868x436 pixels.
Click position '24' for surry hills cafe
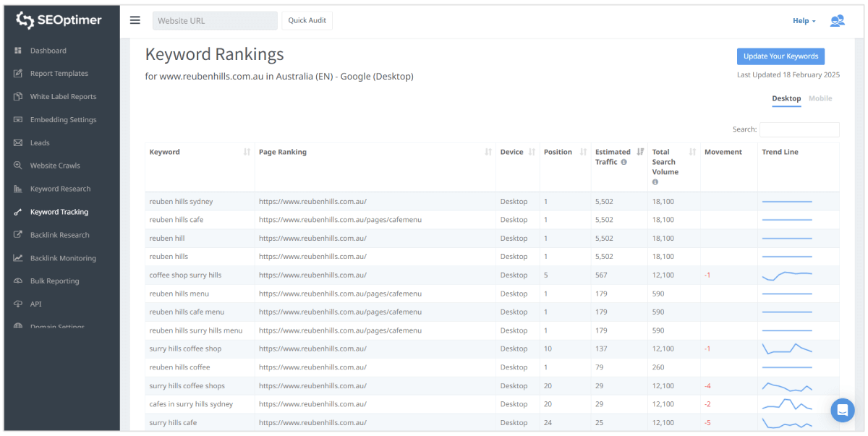548,422
